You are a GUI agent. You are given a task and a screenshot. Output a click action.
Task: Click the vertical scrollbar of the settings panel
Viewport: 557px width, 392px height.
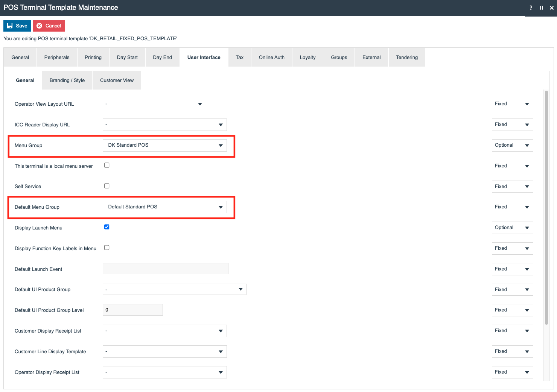(x=546, y=207)
